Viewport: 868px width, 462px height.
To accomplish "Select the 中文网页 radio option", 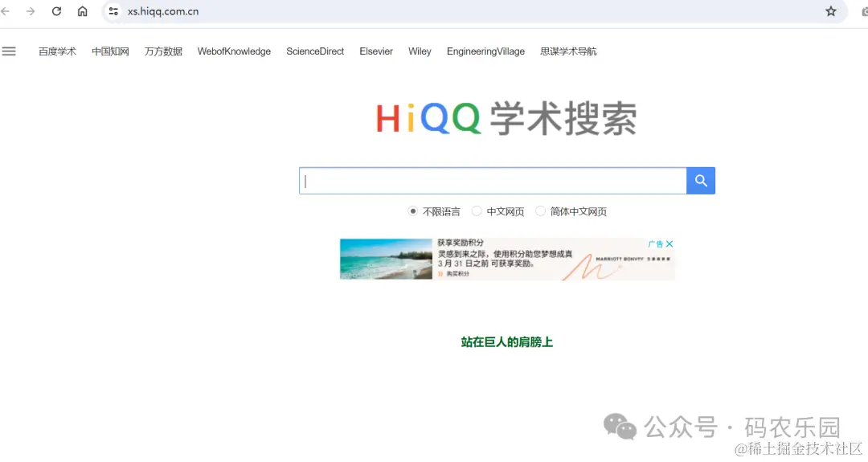I will pyautogui.click(x=477, y=211).
